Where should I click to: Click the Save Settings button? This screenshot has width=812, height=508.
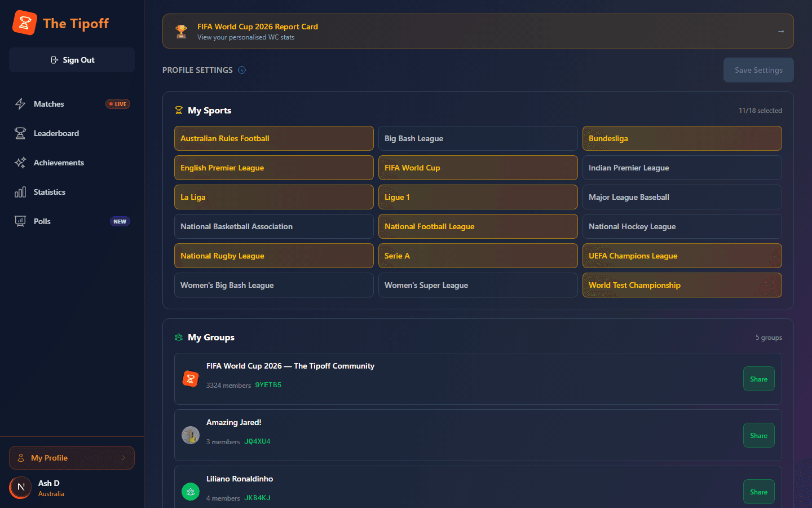(x=758, y=70)
